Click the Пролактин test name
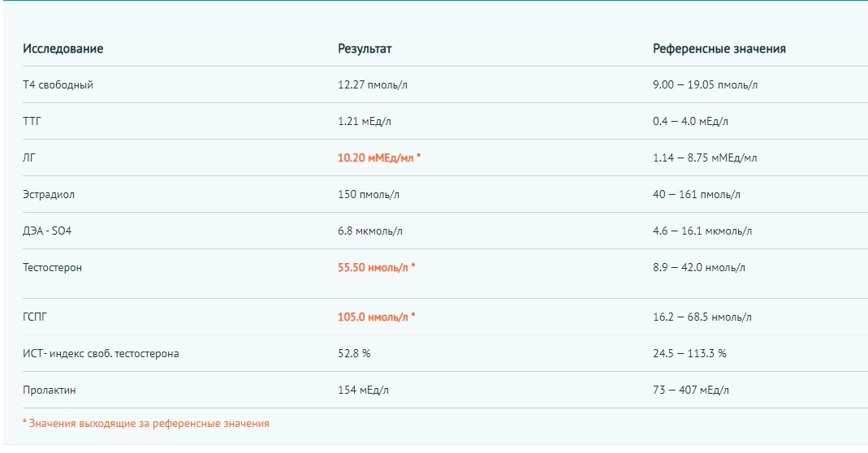This screenshot has height=453, width=868. tap(50, 390)
